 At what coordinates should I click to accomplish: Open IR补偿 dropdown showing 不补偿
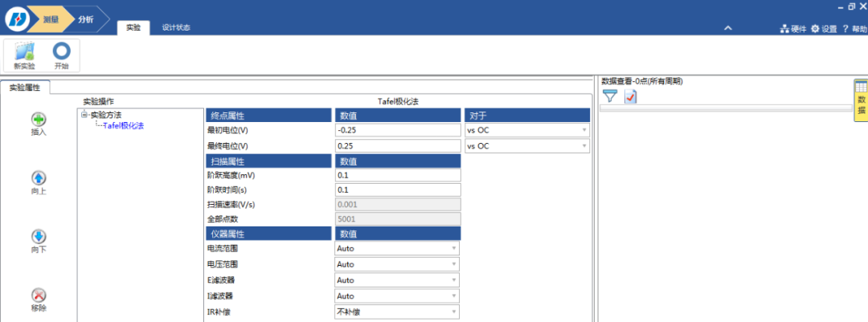tap(398, 312)
